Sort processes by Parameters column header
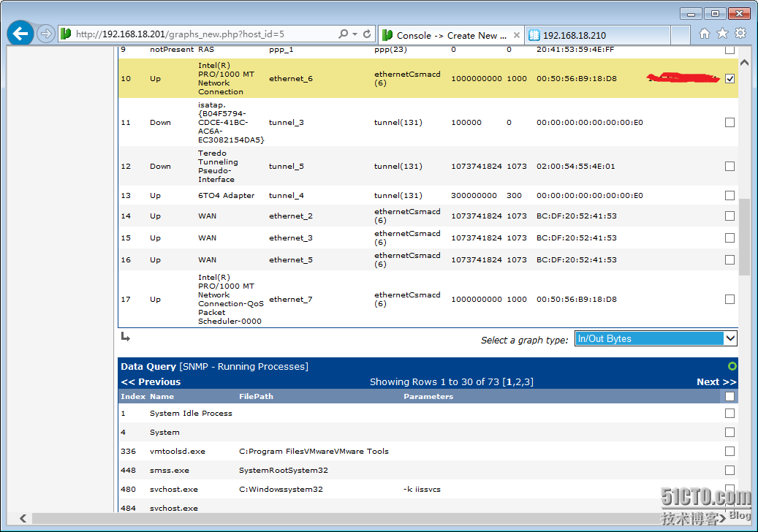The width and height of the screenshot is (758, 532). click(428, 396)
